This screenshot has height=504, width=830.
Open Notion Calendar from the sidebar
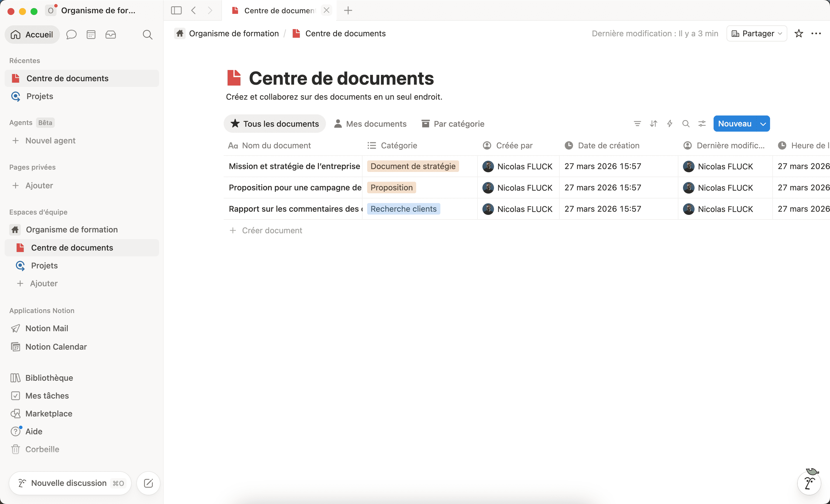point(56,346)
